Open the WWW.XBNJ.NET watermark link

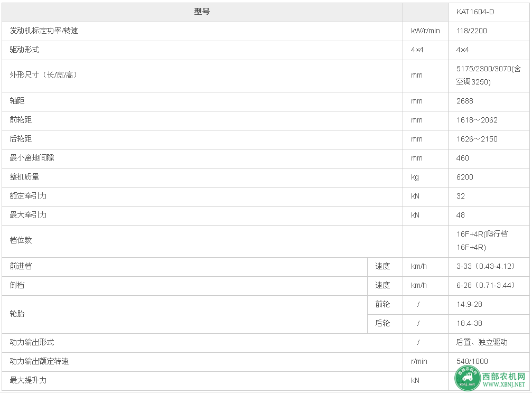pyautogui.click(x=504, y=384)
